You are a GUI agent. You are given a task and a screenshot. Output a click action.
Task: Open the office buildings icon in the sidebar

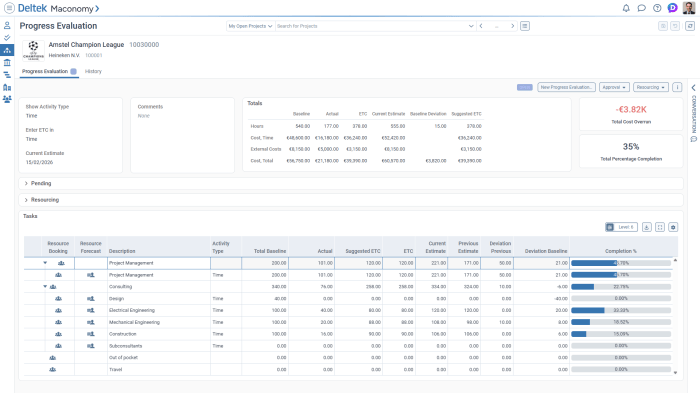point(7,87)
